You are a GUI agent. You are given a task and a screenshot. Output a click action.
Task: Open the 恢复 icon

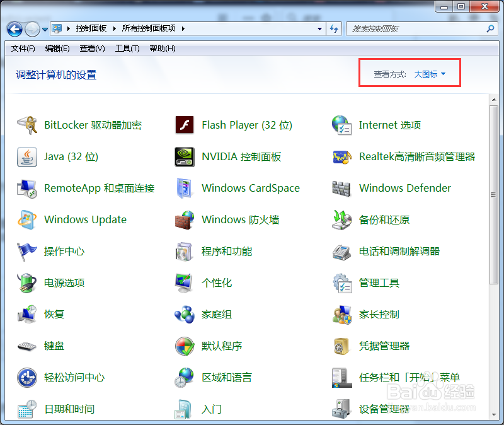27,314
